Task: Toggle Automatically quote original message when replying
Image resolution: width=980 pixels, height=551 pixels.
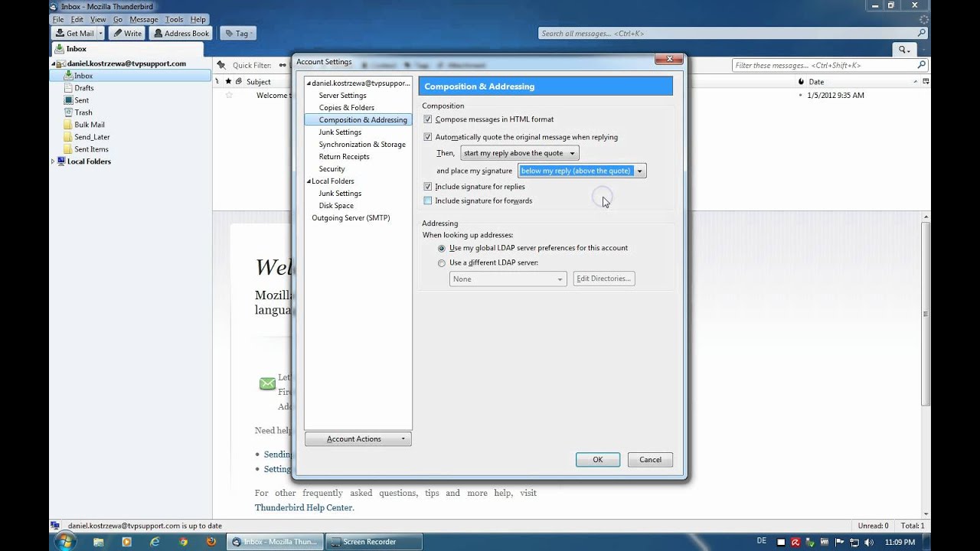Action: pos(428,137)
